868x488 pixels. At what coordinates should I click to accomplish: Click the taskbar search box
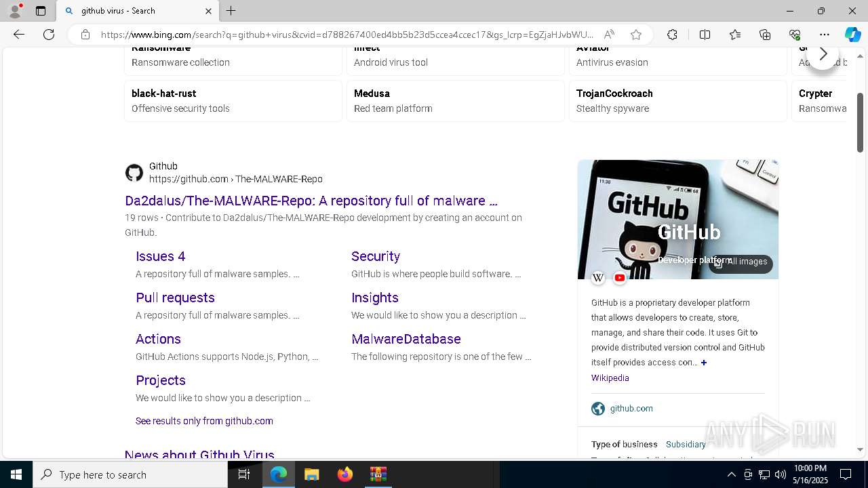click(x=130, y=474)
